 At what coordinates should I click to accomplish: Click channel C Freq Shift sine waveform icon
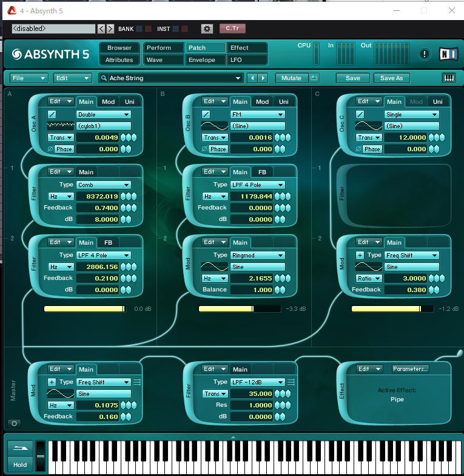(369, 267)
